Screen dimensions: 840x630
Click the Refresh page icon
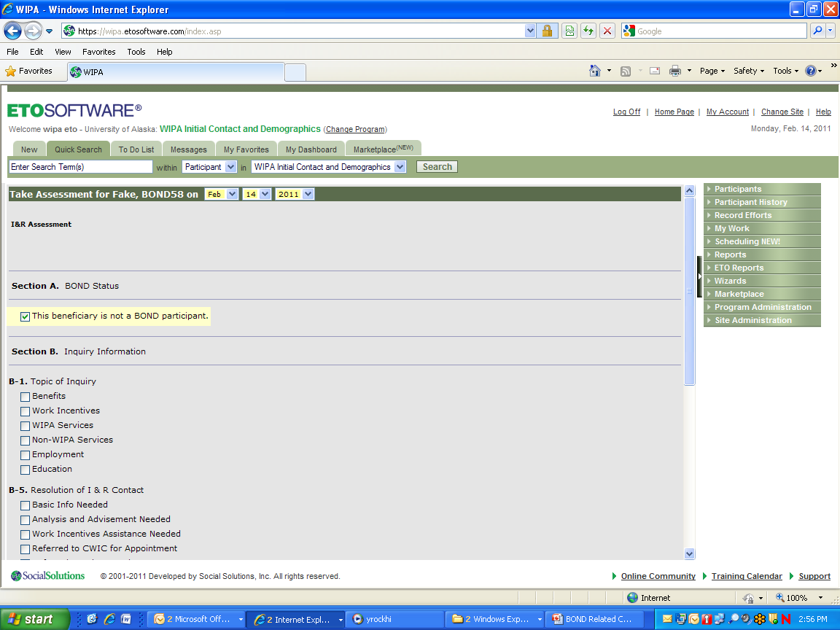pos(588,31)
